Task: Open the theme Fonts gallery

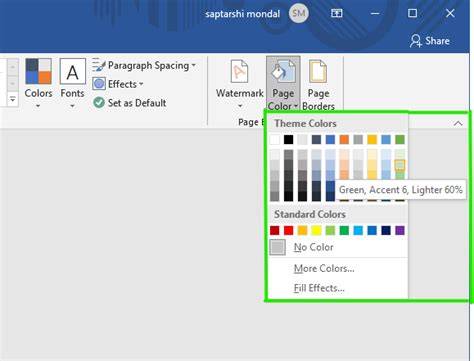Action: point(72,83)
